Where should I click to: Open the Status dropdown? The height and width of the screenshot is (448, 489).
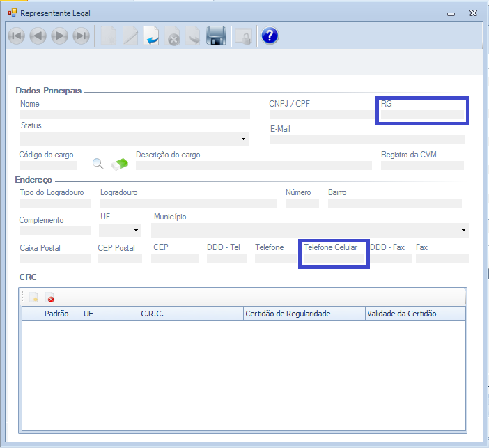click(243, 139)
